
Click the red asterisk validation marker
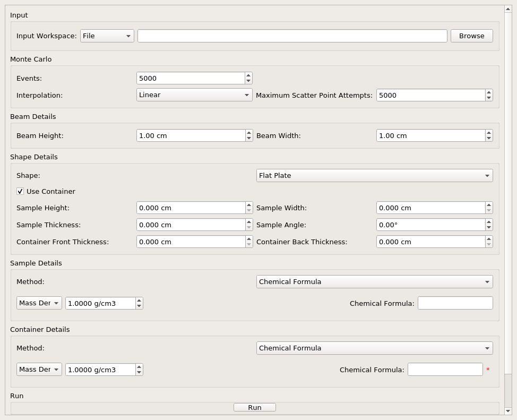point(488,370)
